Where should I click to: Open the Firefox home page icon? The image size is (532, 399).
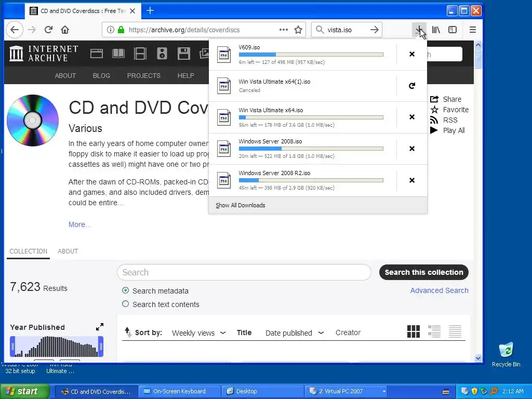click(x=65, y=30)
